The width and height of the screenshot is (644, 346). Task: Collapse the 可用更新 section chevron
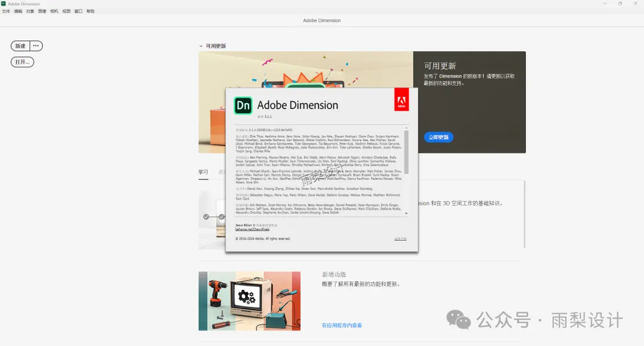pos(201,46)
